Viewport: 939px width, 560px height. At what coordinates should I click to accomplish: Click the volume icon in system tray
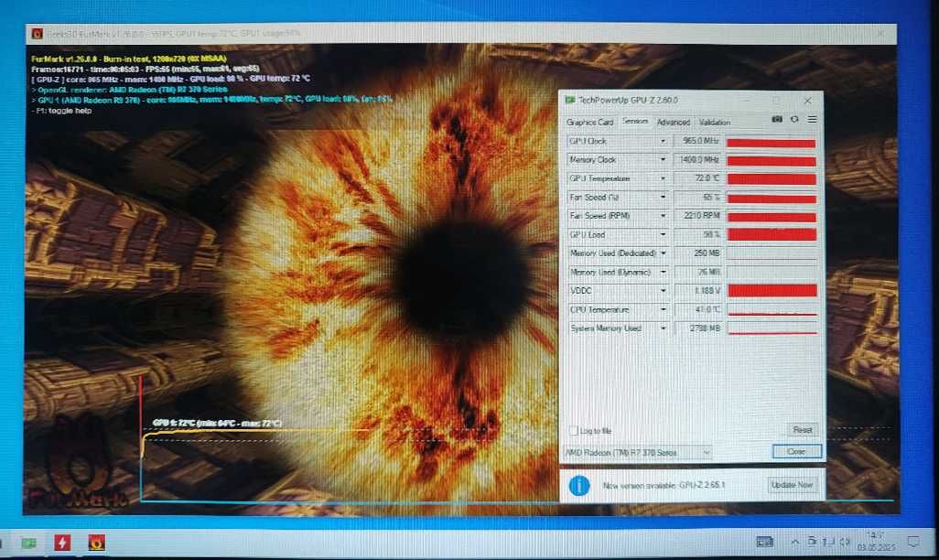click(x=845, y=542)
